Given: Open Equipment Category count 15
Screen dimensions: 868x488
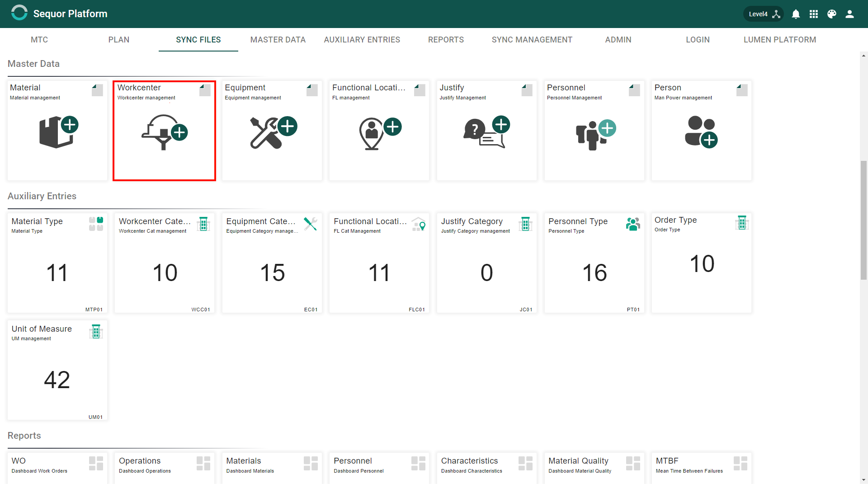Looking at the screenshot, I should pos(273,273).
